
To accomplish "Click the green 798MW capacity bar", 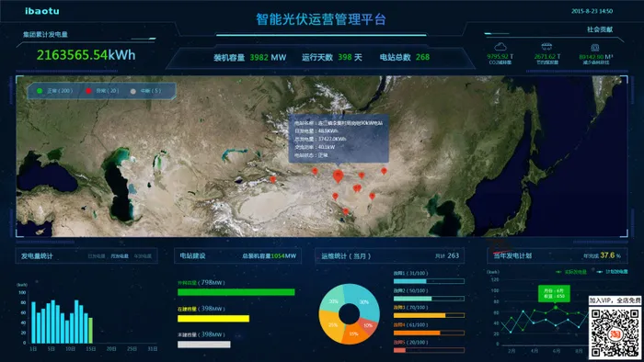I will 236,292.
